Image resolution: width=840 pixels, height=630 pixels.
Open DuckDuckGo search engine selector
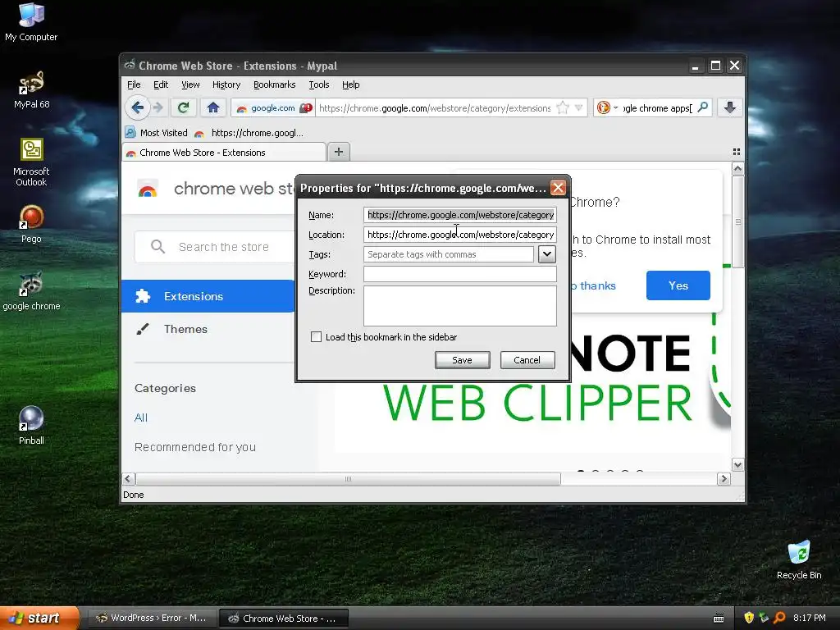pyautogui.click(x=607, y=107)
